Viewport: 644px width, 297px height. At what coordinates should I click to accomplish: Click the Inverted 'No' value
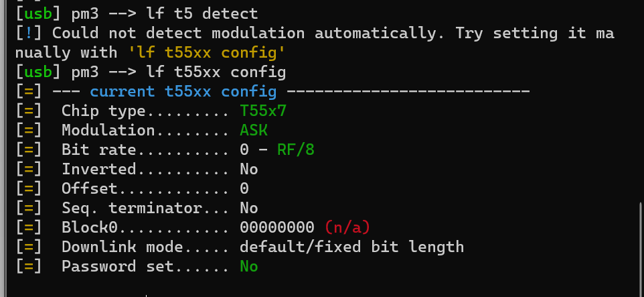coord(249,169)
